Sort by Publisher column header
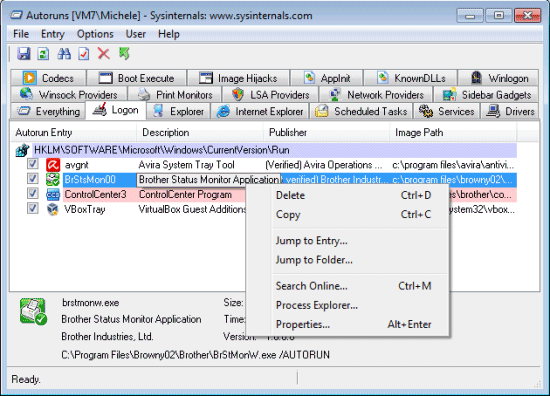Image resolution: width=550 pixels, height=396 pixels. (326, 133)
